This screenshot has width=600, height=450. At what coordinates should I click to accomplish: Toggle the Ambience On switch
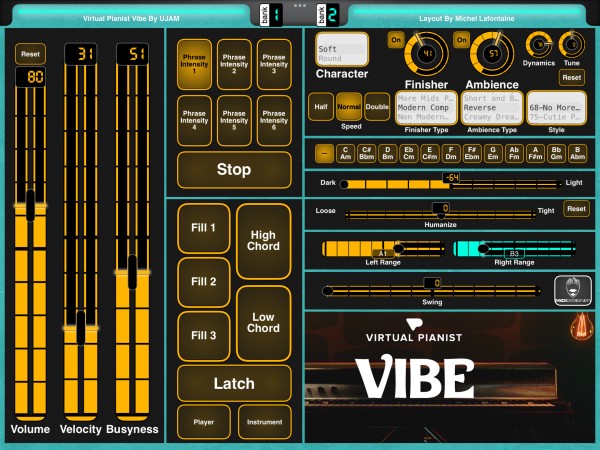coord(462,40)
